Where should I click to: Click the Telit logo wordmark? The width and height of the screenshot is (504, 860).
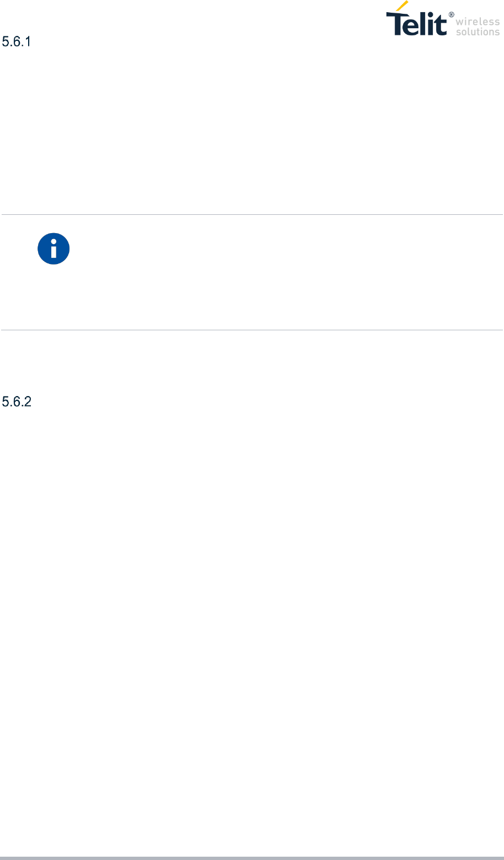click(x=416, y=23)
